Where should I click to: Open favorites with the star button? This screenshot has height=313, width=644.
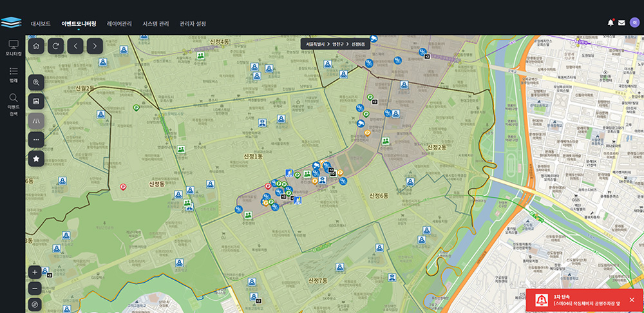point(36,158)
